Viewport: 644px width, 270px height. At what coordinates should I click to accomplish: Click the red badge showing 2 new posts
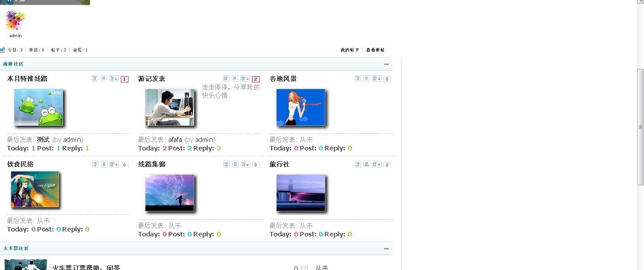point(255,78)
